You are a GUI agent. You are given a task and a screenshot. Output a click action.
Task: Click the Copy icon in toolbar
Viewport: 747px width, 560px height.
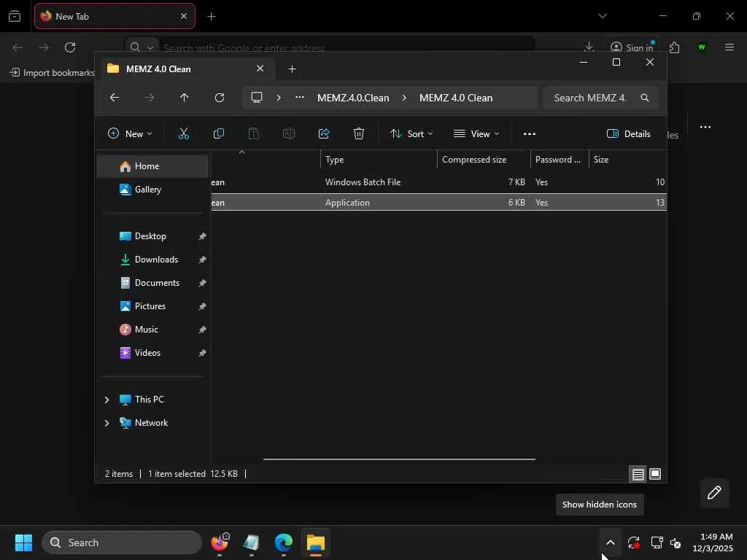point(219,133)
